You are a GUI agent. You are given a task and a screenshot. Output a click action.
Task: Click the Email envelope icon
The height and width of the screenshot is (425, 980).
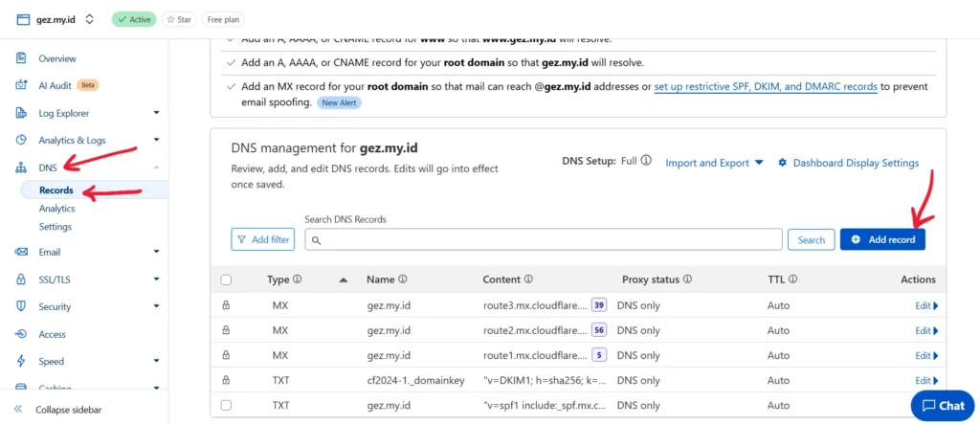[21, 252]
